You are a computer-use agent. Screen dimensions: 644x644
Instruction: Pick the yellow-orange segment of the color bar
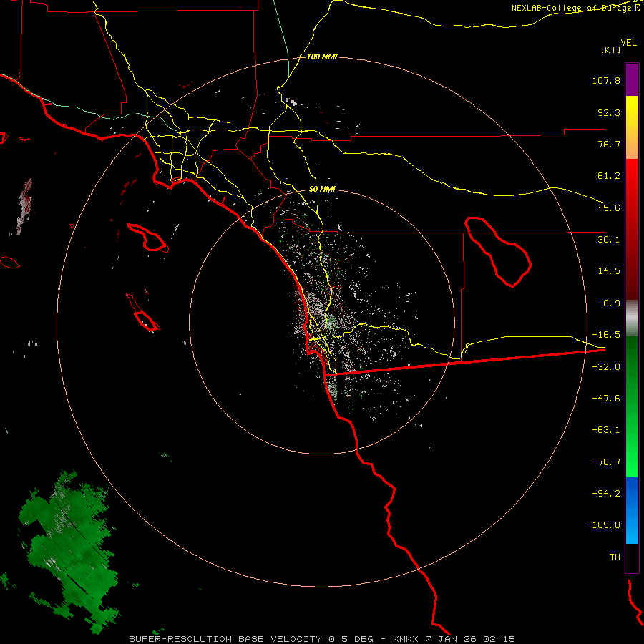tap(632, 127)
